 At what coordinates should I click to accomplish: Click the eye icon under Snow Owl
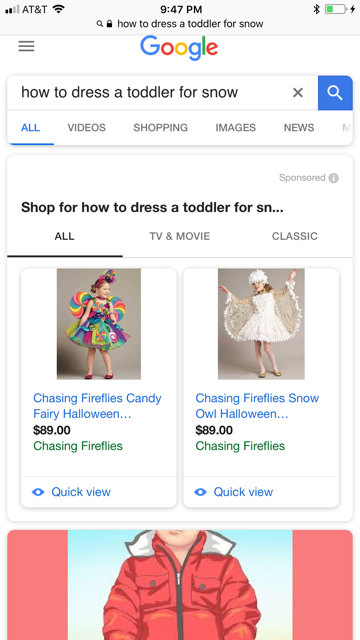click(x=200, y=492)
